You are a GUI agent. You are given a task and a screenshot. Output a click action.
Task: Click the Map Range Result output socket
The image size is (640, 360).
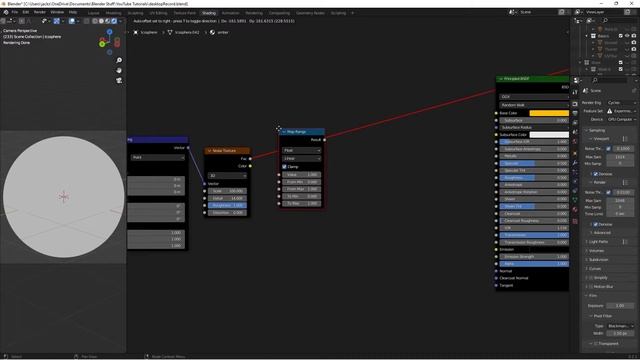pyautogui.click(x=324, y=140)
